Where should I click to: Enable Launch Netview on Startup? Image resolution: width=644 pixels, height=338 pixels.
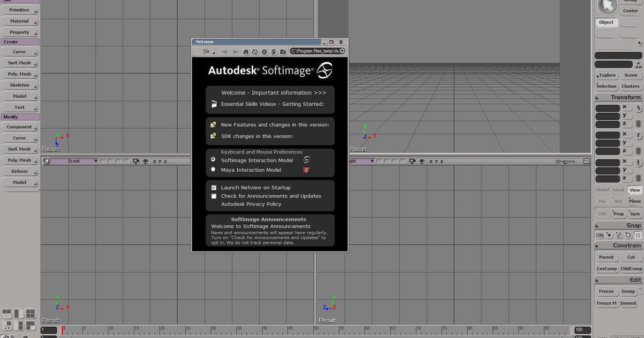214,187
